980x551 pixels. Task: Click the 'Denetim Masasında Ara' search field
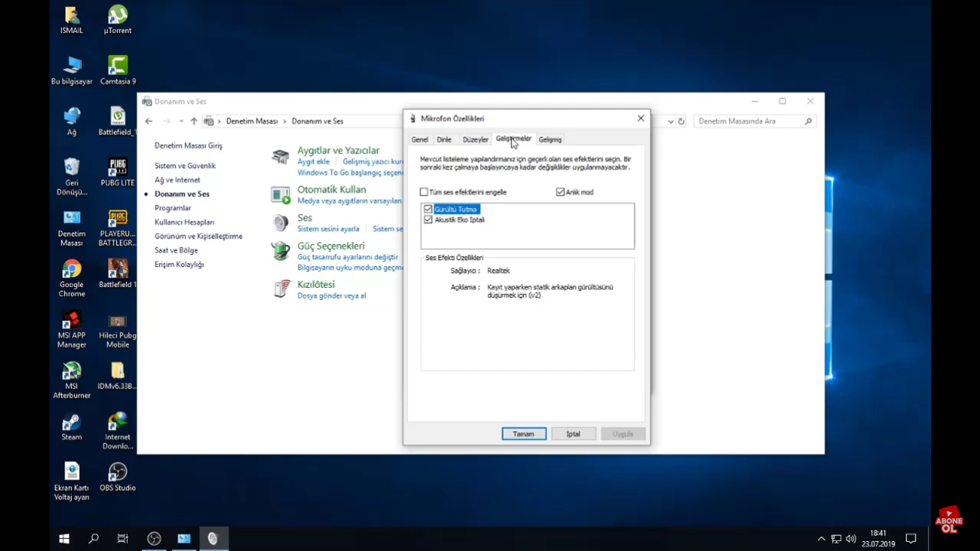[x=749, y=122]
